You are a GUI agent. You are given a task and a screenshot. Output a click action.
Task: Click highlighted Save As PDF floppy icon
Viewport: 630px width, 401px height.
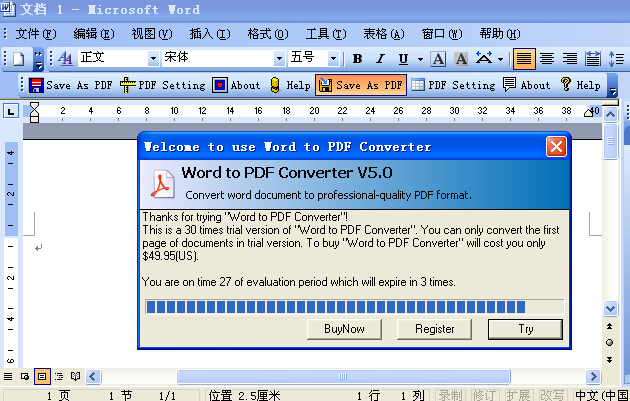point(361,85)
